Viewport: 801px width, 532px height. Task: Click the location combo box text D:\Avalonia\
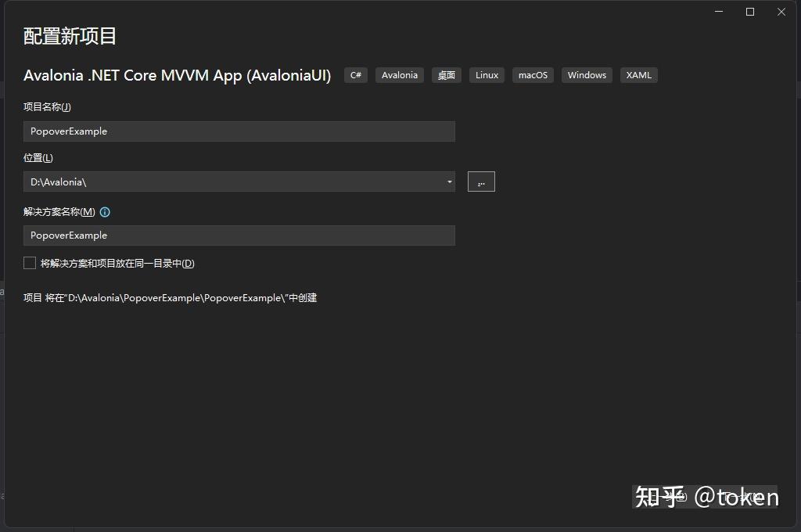[58, 182]
